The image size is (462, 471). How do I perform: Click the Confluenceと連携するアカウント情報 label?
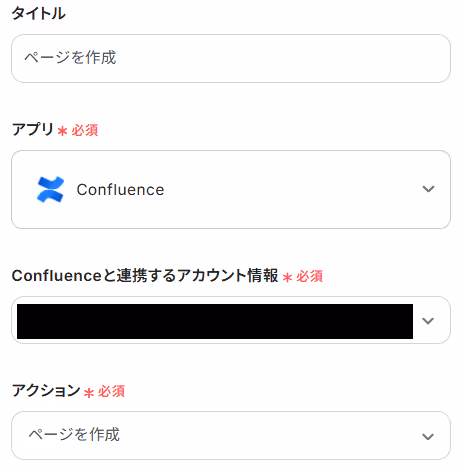[145, 275]
